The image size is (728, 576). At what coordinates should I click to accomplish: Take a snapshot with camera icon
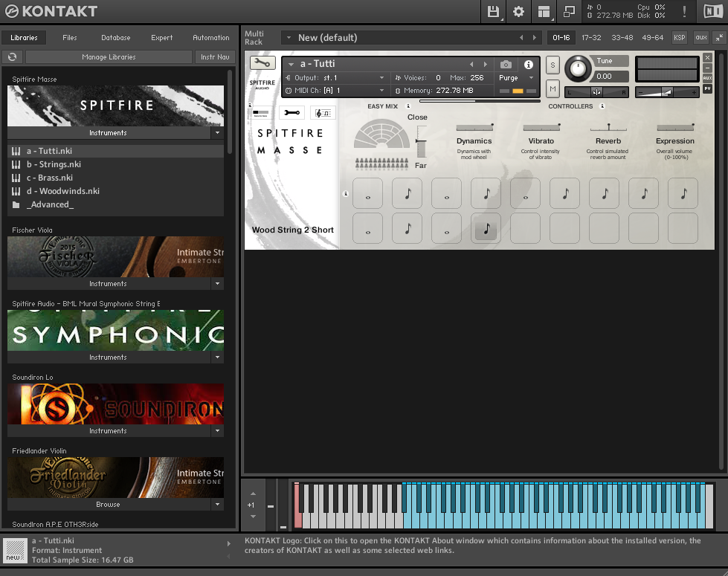click(x=506, y=65)
